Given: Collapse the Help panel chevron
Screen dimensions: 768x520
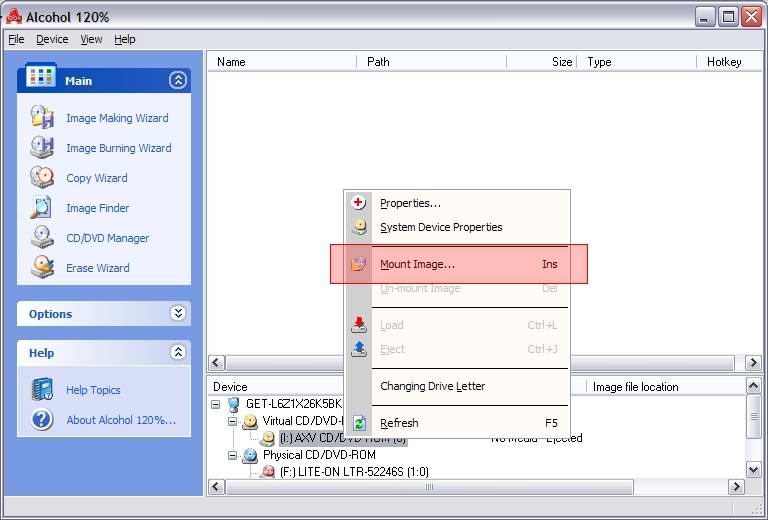Looking at the screenshot, I should pyautogui.click(x=178, y=352).
